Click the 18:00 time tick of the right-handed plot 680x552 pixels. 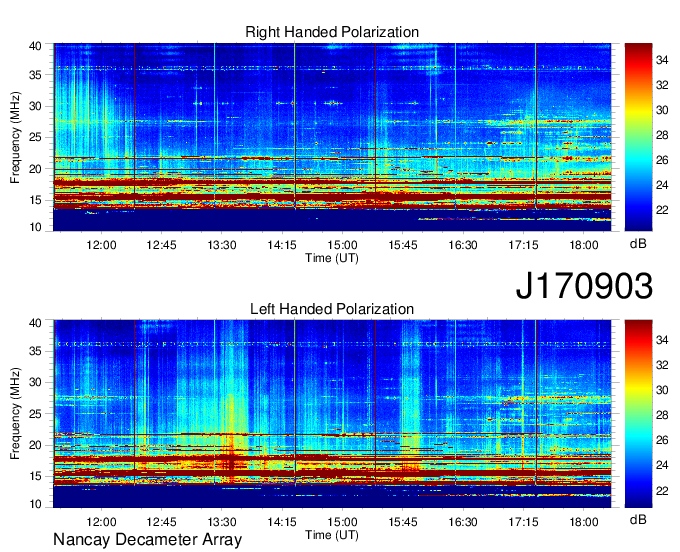[584, 245]
